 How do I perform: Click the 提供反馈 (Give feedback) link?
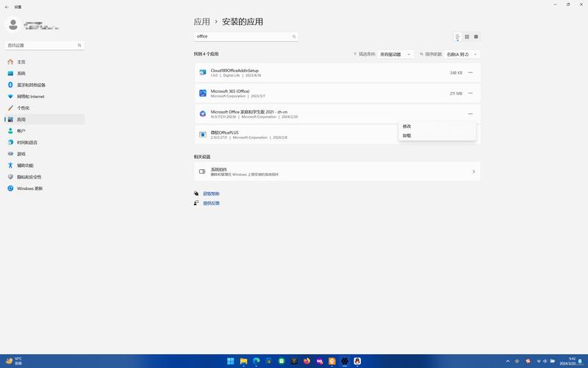(211, 203)
